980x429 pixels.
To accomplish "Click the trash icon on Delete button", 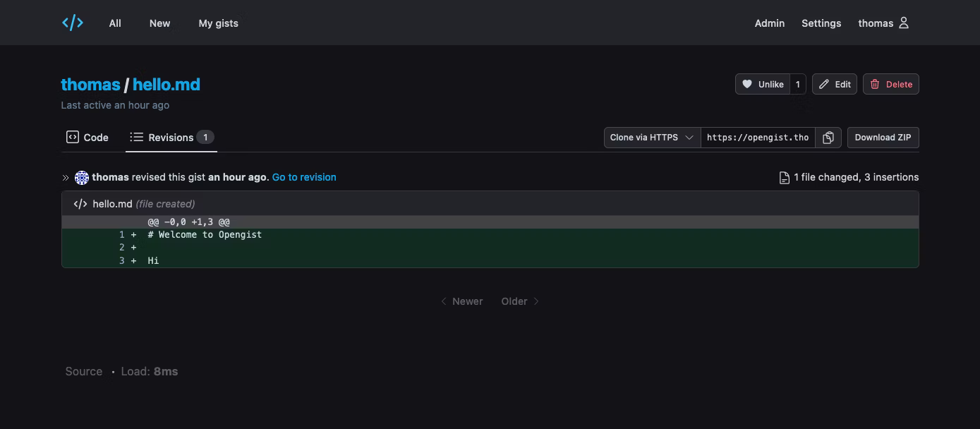I will 875,84.
